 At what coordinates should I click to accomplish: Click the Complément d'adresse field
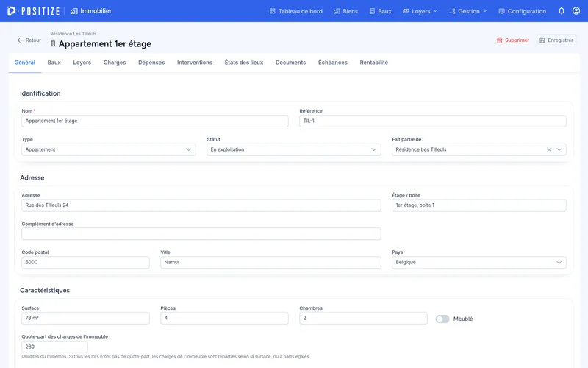pyautogui.click(x=201, y=234)
